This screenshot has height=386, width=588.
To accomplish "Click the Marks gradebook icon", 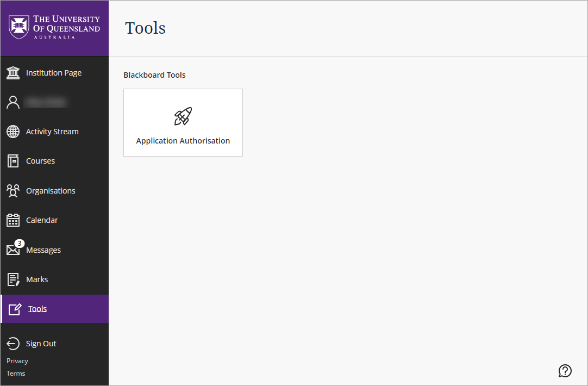I will click(x=13, y=279).
